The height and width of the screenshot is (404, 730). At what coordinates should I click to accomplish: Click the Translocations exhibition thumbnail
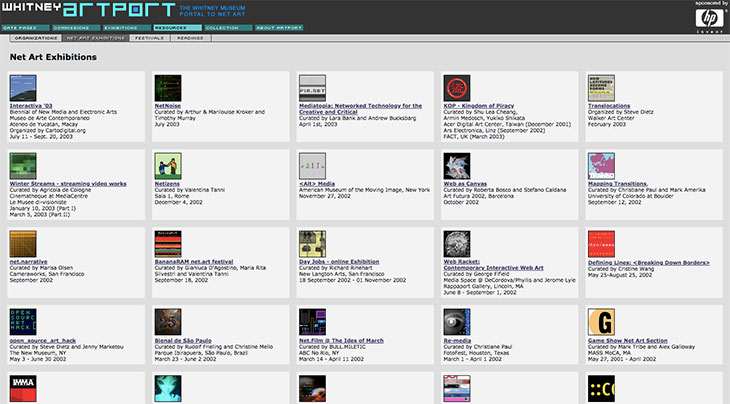click(601, 88)
